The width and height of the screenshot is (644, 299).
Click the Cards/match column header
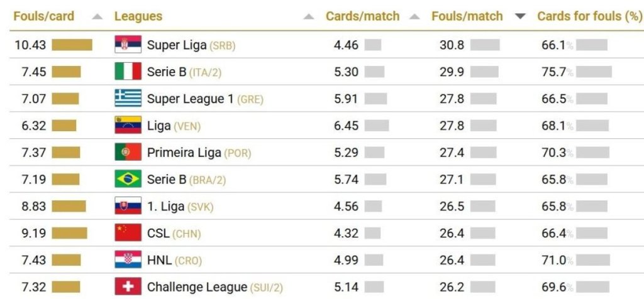(x=362, y=16)
